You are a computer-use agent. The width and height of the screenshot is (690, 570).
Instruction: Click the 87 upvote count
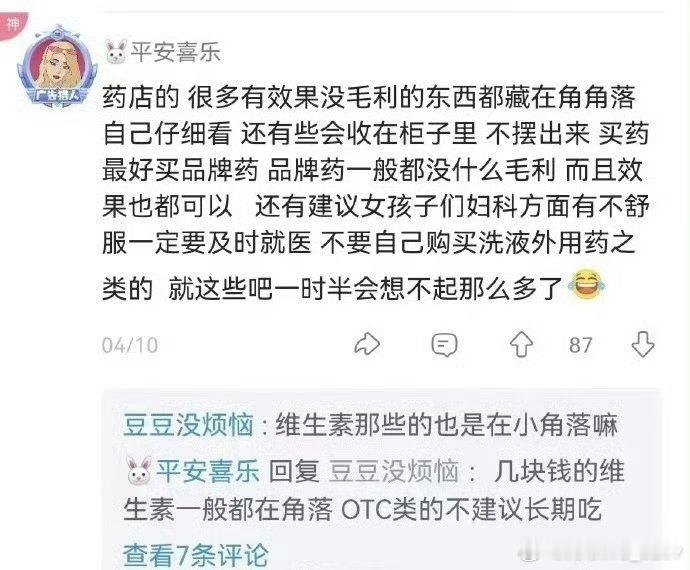pyautogui.click(x=580, y=345)
